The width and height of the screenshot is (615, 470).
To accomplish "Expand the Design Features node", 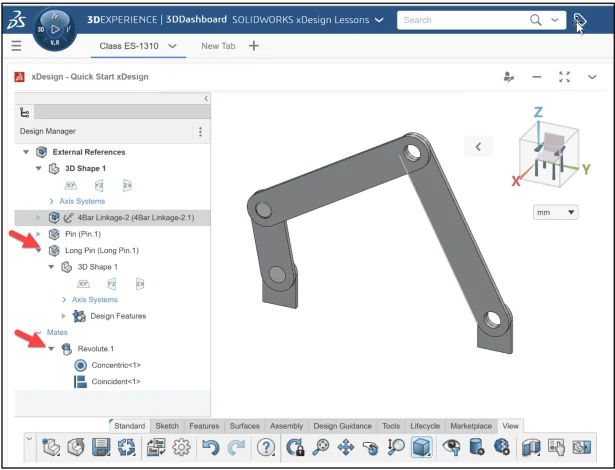I will (x=64, y=316).
